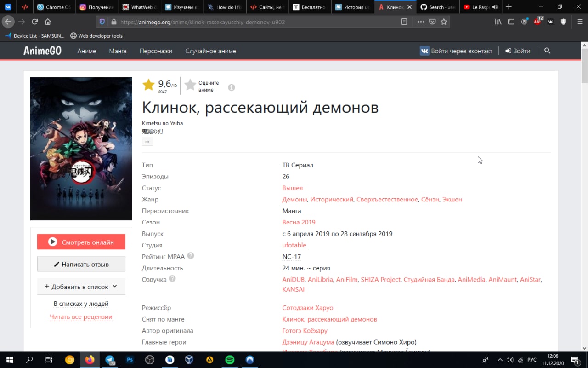The image size is (588, 368).
Task: Open 'Случайное аниме' navigation item
Action: click(210, 51)
